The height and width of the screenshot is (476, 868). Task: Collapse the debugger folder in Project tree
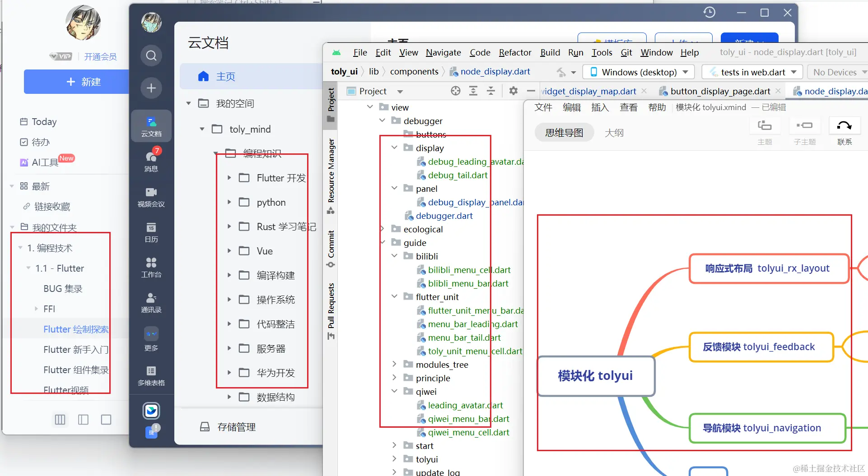pos(383,120)
